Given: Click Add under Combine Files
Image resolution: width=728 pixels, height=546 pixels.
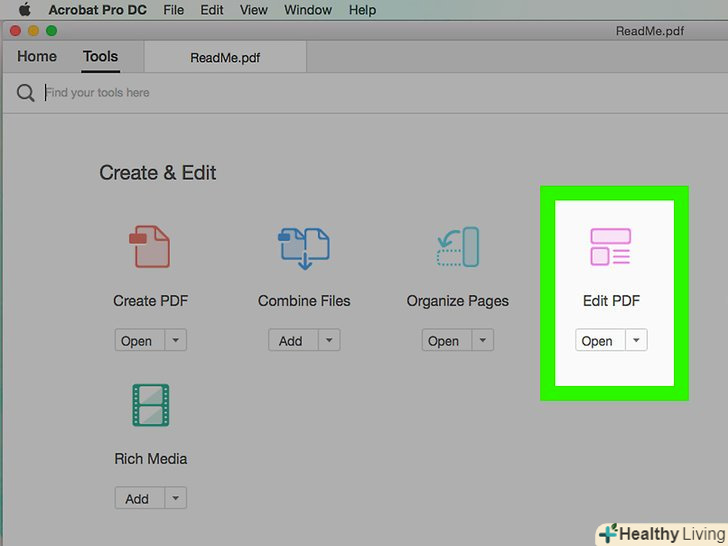Looking at the screenshot, I should point(293,340).
